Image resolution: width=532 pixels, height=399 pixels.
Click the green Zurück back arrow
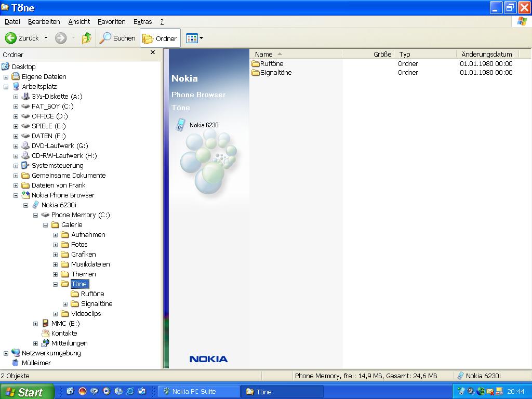[10, 38]
